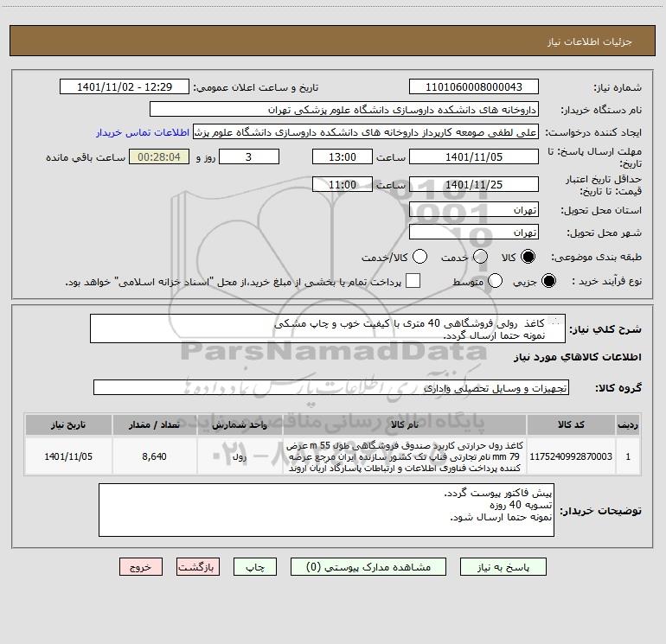Viewport: 666px width, 644px height.
Task: Click the remaining time 00:28:04 field
Action: pos(159,156)
